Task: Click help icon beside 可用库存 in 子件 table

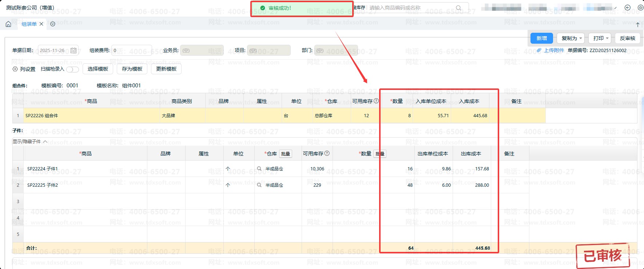Action: pos(327,154)
